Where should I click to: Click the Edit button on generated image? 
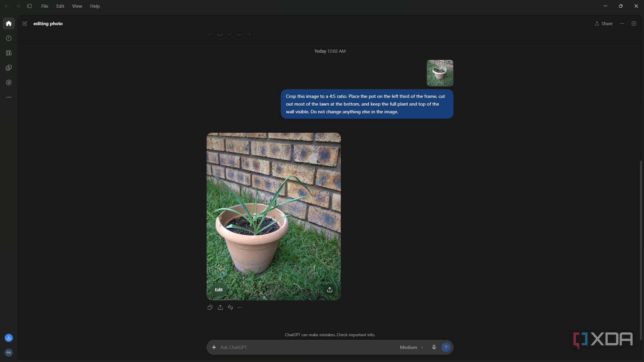pos(219,290)
